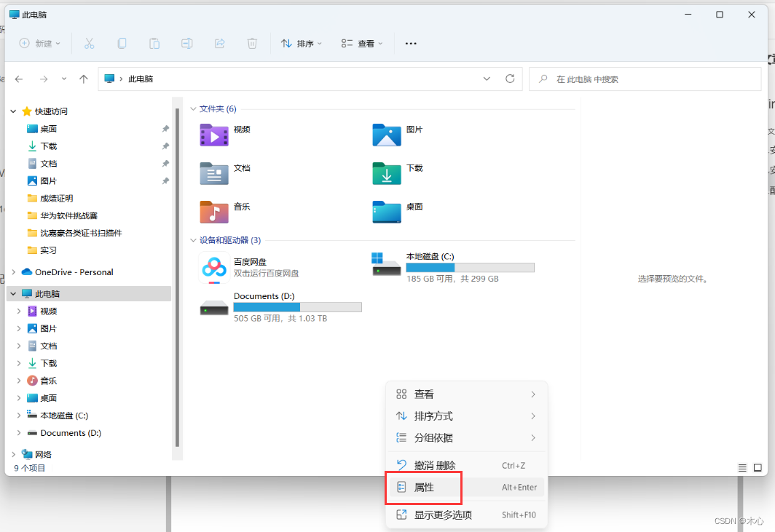Open the 视频 folder icon in main pane
The height and width of the screenshot is (532, 775).
[214, 135]
